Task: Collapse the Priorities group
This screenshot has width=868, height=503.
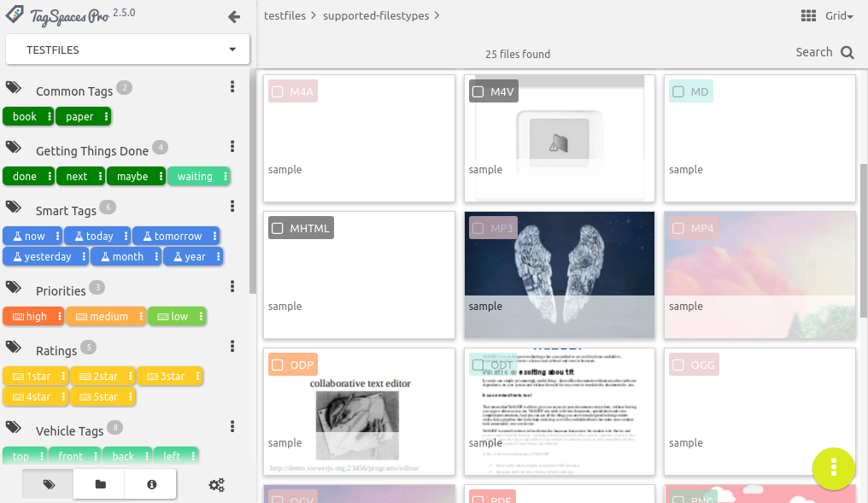Action: pos(61,291)
